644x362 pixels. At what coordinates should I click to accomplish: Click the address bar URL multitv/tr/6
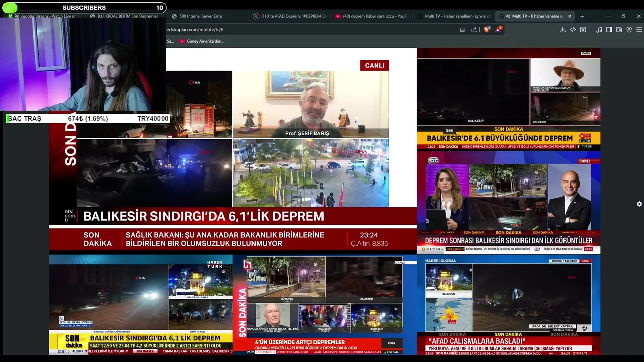pyautogui.click(x=194, y=30)
